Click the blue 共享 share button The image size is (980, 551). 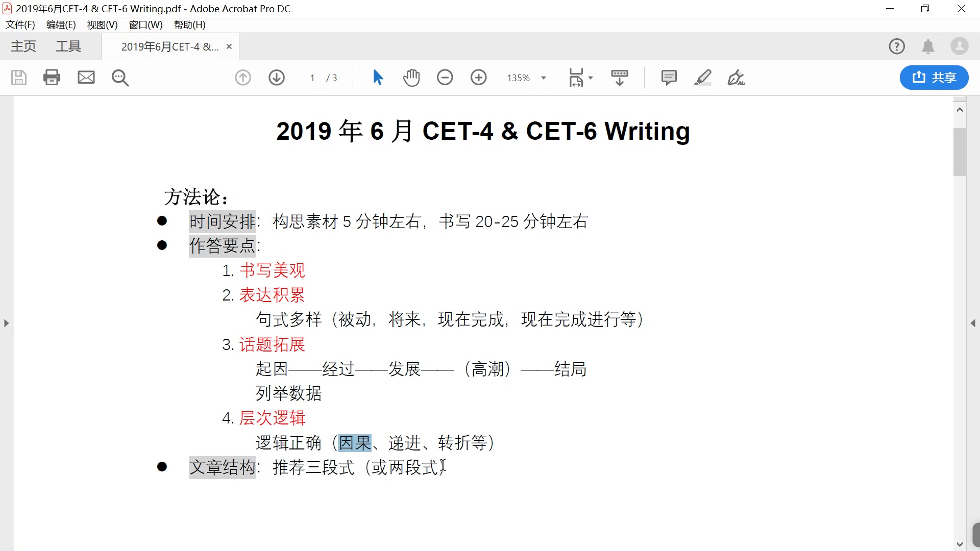pos(934,78)
